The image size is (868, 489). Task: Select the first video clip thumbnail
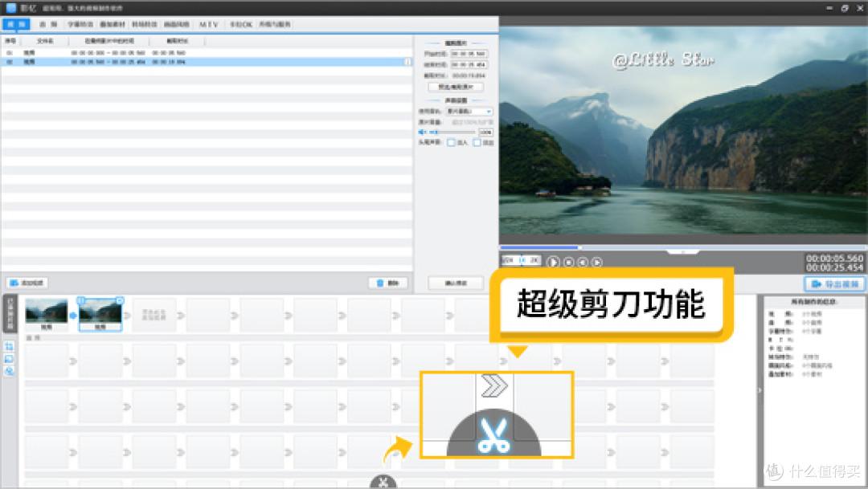[47, 315]
